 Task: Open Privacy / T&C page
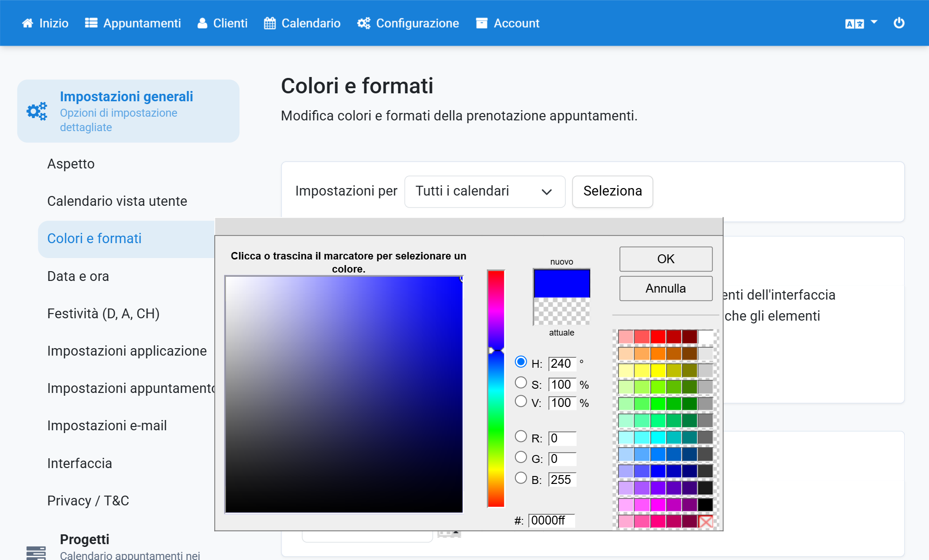click(88, 501)
